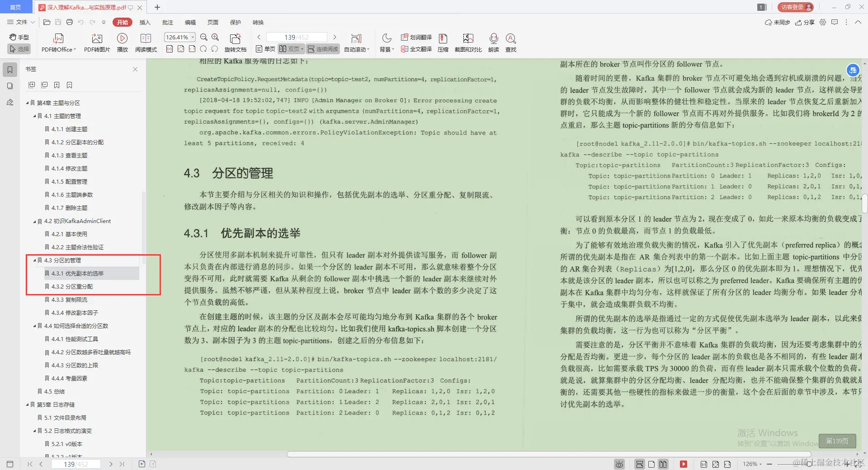Compress the document with 压缩

pos(443,43)
